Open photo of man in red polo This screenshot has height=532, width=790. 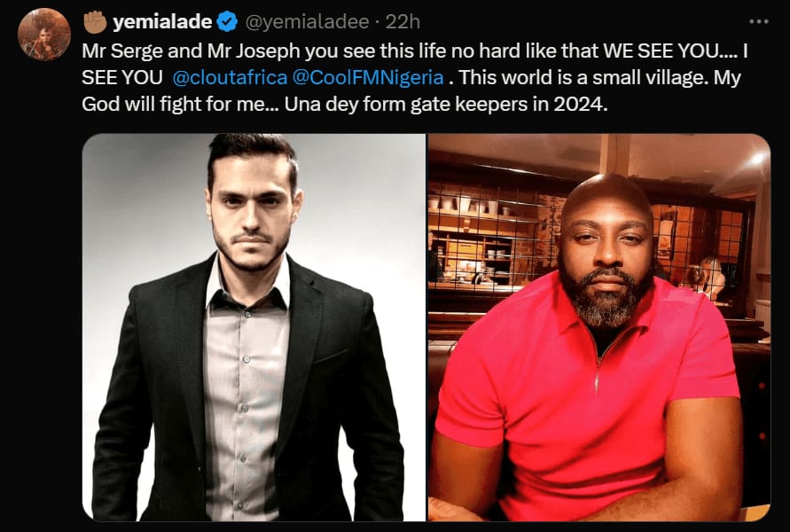[599, 327]
